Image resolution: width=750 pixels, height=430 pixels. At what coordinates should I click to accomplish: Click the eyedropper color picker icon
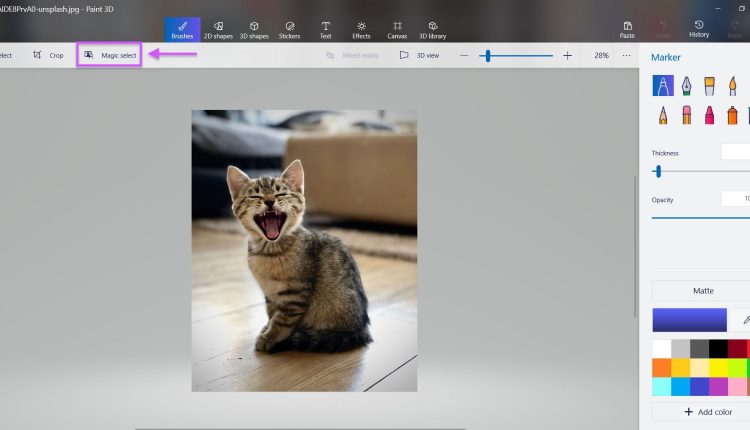(744, 320)
